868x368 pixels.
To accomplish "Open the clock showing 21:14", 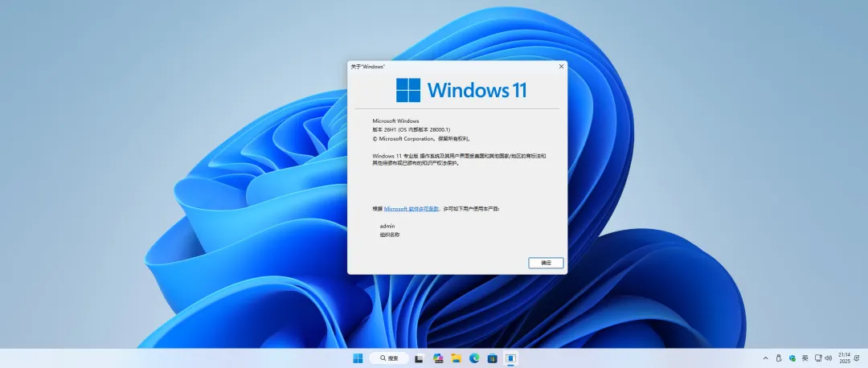I will tap(844, 358).
